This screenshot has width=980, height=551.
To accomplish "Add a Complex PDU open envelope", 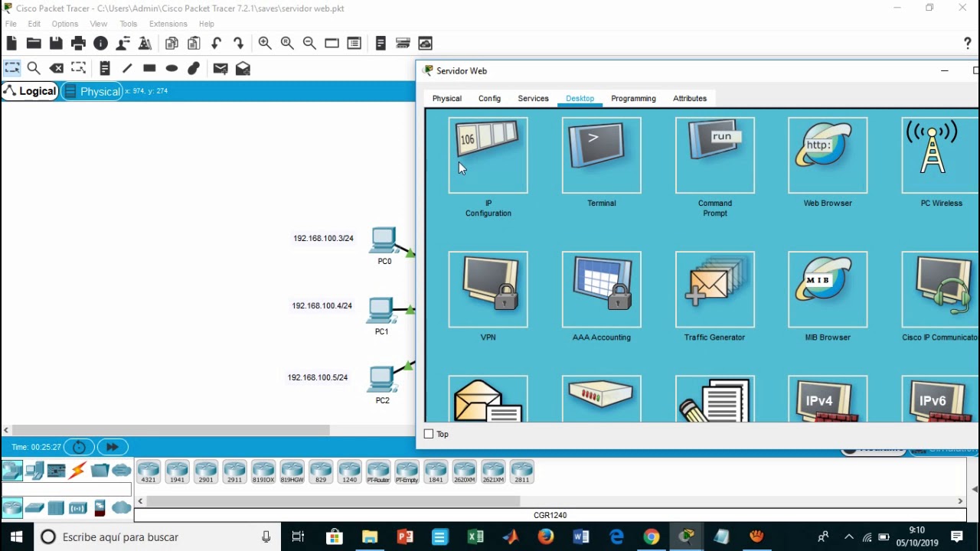I will [x=243, y=68].
